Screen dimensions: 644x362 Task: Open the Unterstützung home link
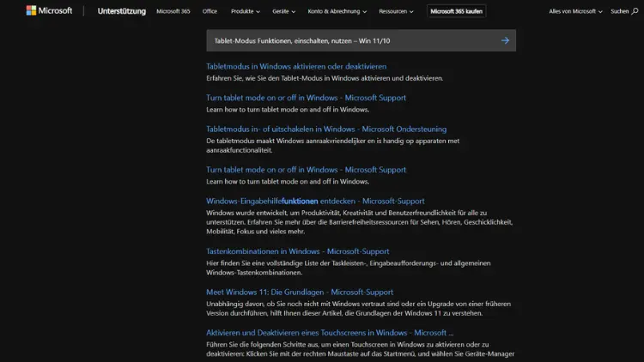point(122,11)
